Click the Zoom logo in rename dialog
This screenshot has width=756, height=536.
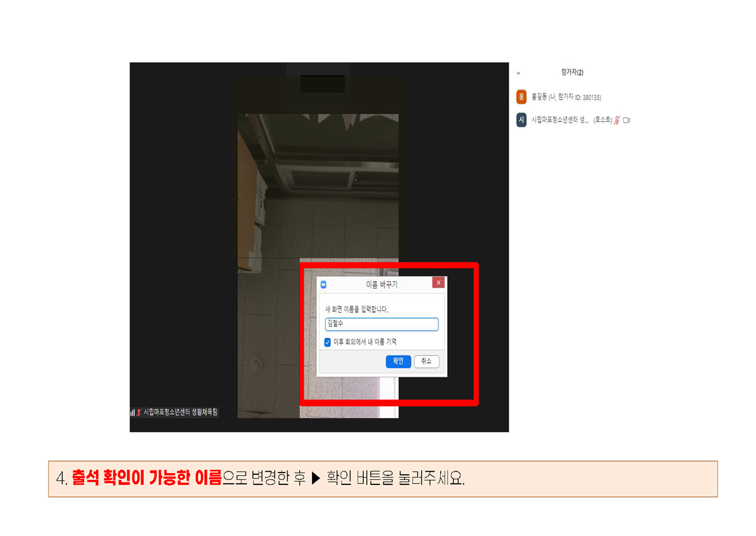(x=323, y=284)
